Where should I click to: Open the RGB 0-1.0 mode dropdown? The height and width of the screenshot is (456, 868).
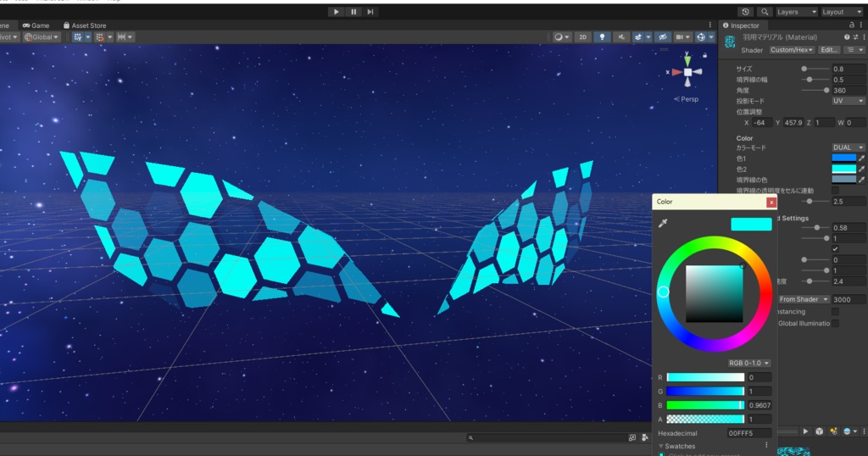coord(749,363)
